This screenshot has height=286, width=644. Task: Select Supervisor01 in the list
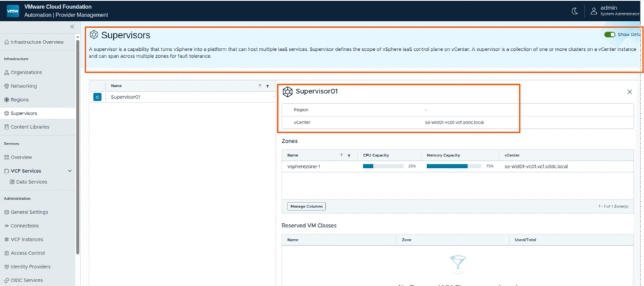point(125,97)
